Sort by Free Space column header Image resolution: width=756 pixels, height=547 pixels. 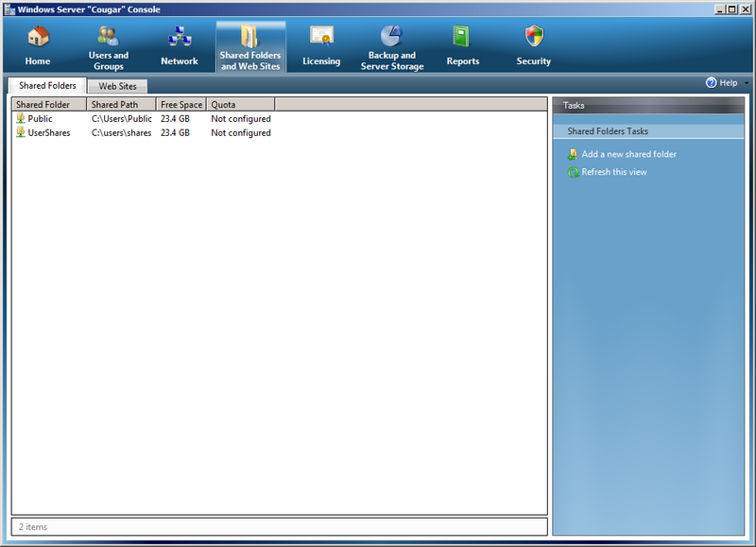(181, 105)
